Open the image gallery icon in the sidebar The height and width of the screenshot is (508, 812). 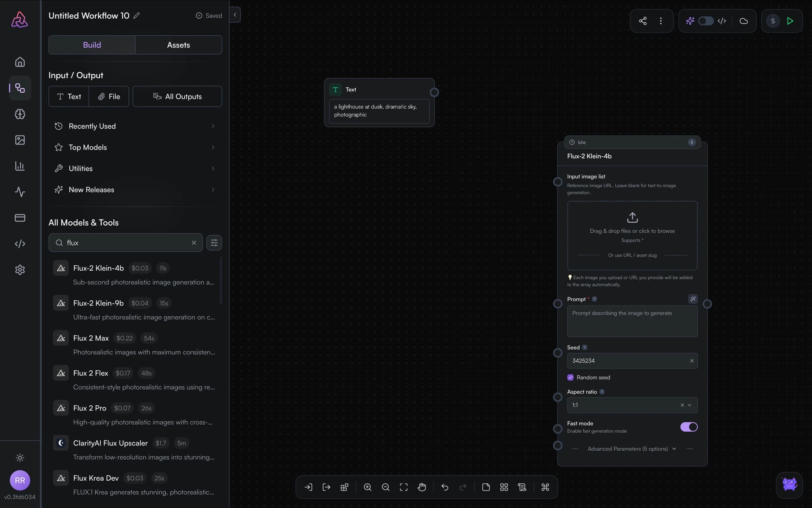(x=20, y=140)
